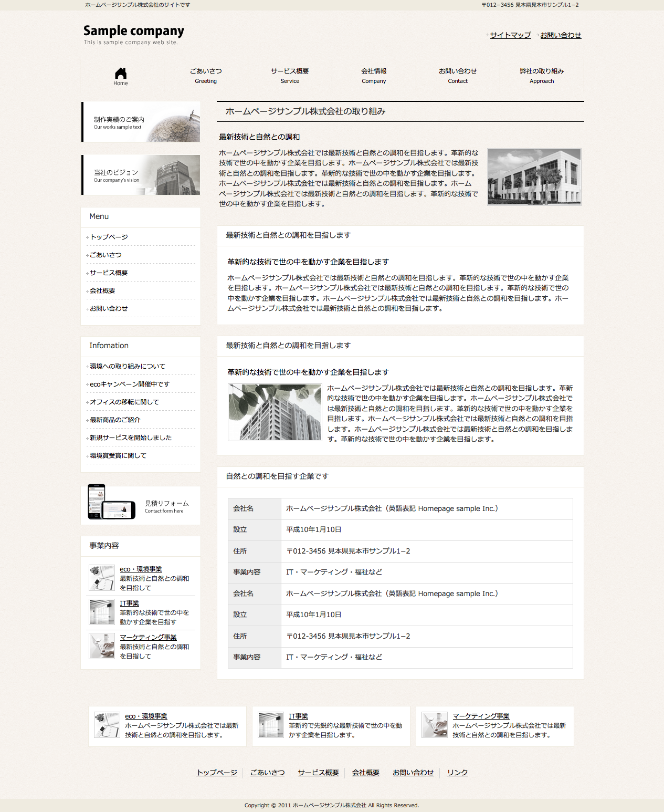Click the 自然との調和を目指す企業です section heading
The image size is (664, 812).
[277, 476]
